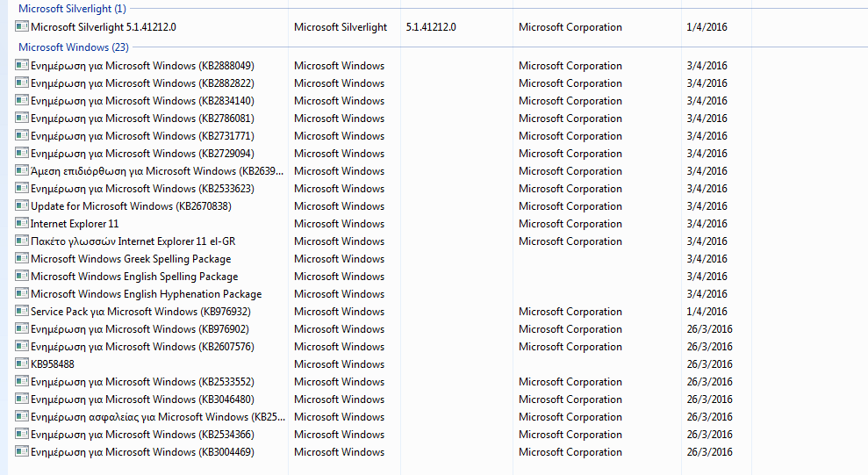Collapse the Microsoft Windows (23) group header
The width and height of the screenshot is (868, 475).
tap(74, 47)
